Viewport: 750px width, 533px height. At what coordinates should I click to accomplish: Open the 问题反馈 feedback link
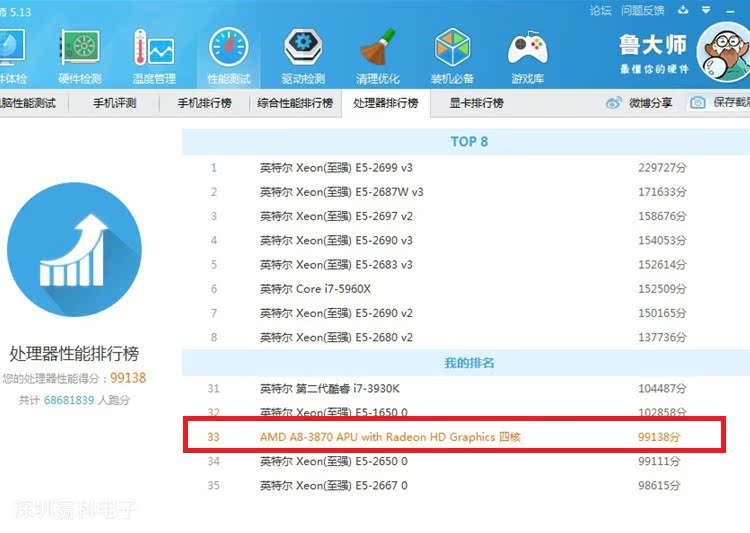643,11
